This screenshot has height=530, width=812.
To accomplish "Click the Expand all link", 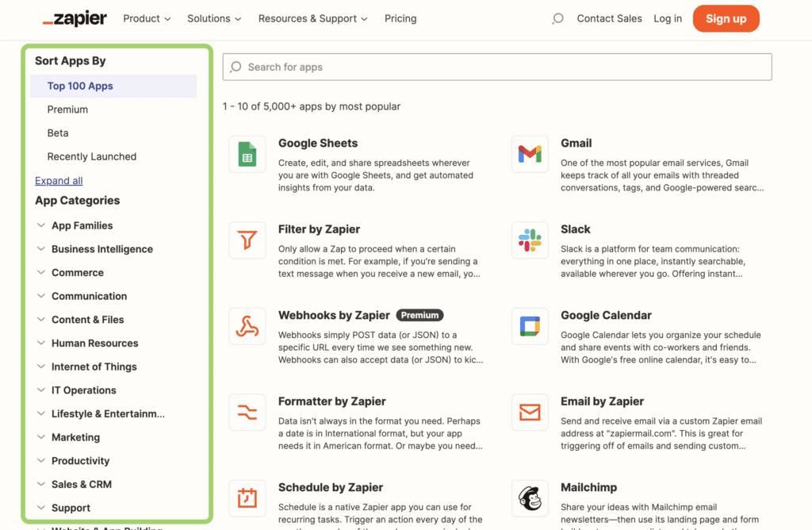I will [59, 180].
